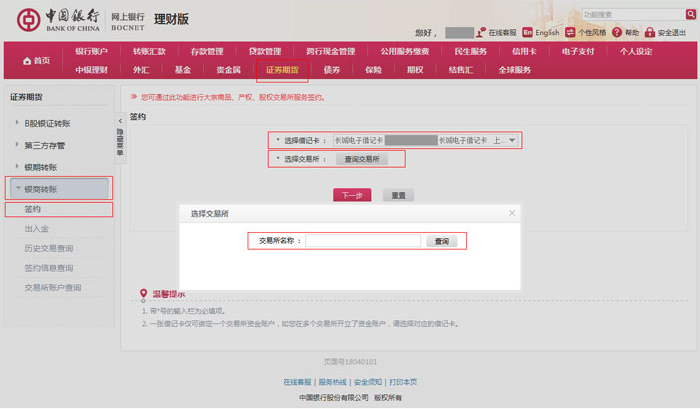Collapse the 银商转账 section
The width and height of the screenshot is (700, 409).
16,188
